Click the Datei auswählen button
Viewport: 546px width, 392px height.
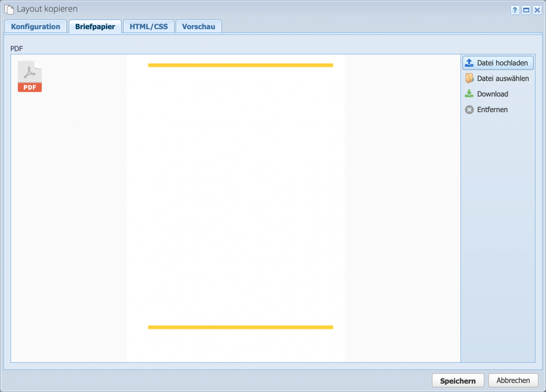(498, 78)
